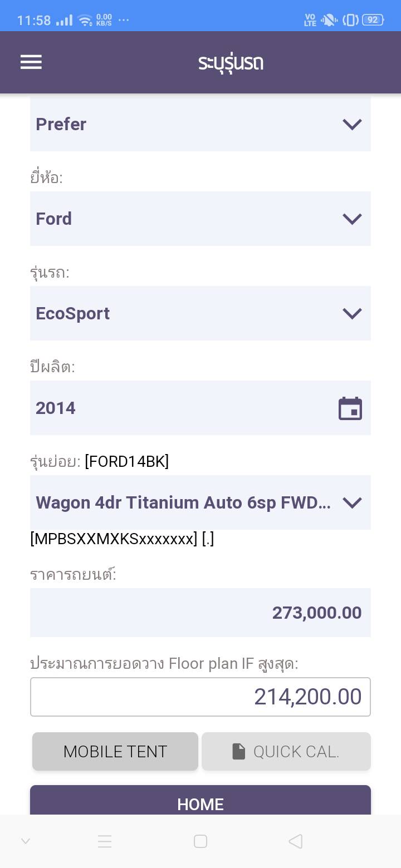Tap the battery indicator in status bar
Image resolution: width=401 pixels, height=868 pixels.
tap(373, 20)
